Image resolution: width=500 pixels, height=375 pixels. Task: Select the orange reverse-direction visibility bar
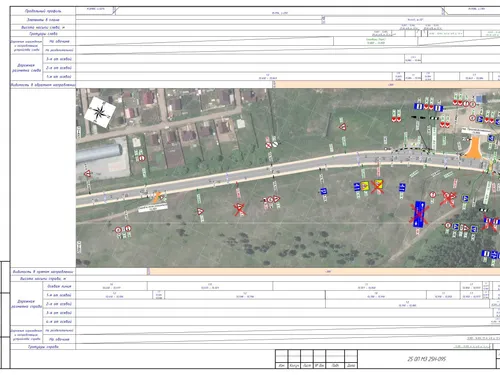click(387, 85)
